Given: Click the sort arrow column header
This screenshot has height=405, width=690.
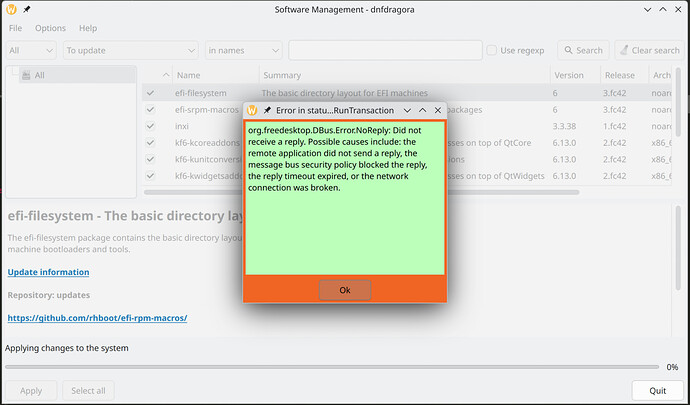Looking at the screenshot, I should (x=158, y=75).
